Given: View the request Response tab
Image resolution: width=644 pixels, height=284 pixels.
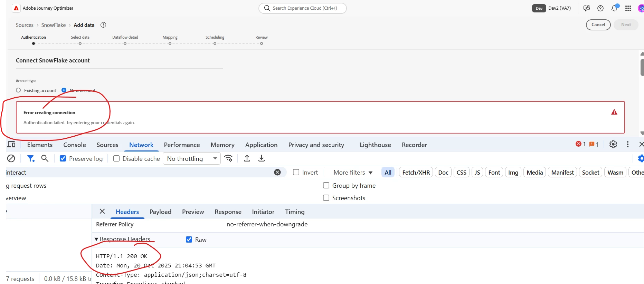Looking at the screenshot, I should (228, 212).
